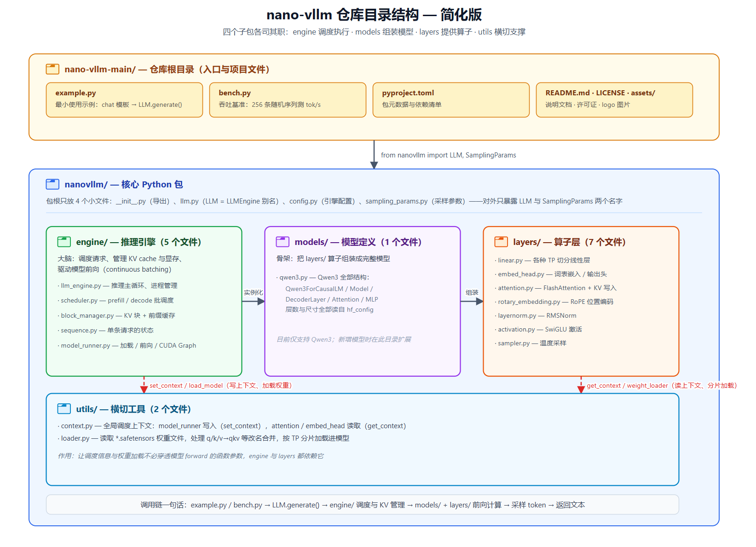Click the attention.py entry
The image size is (756, 547).
pos(556,288)
